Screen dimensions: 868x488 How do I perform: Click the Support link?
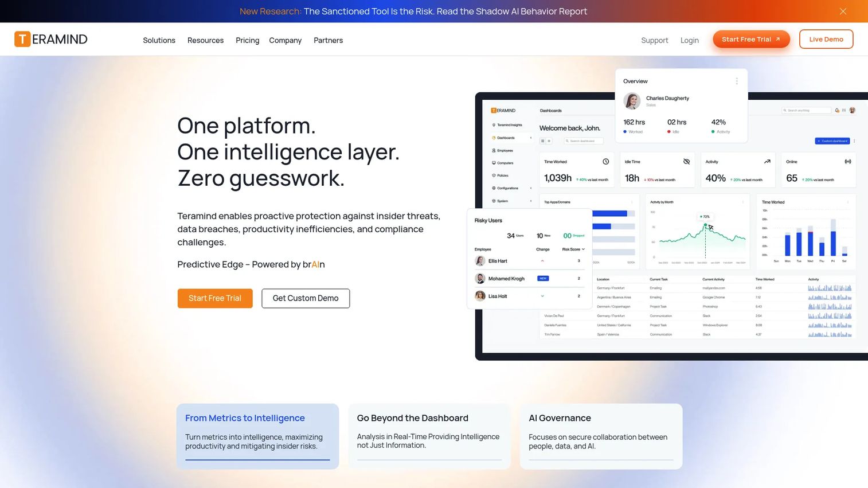(x=654, y=40)
